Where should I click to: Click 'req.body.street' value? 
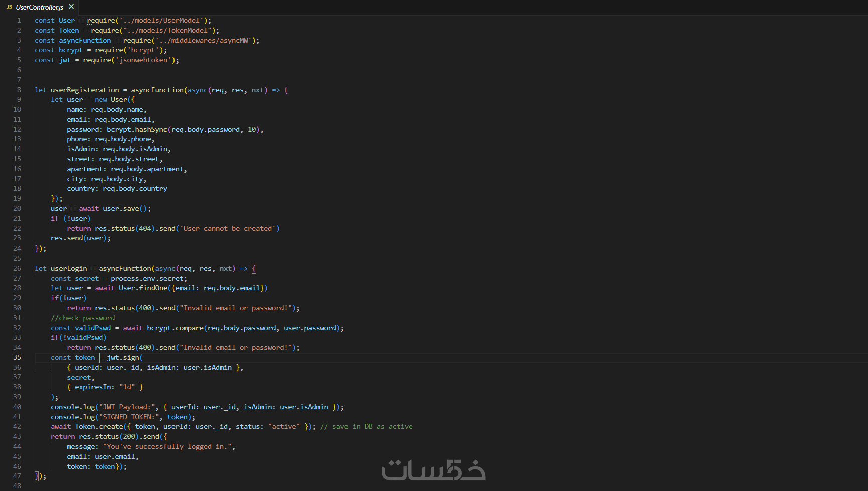(129, 159)
